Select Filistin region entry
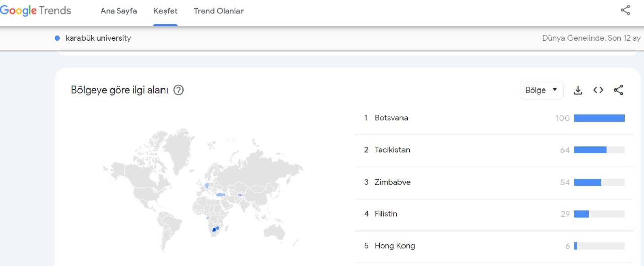The image size is (644, 266). [386, 214]
